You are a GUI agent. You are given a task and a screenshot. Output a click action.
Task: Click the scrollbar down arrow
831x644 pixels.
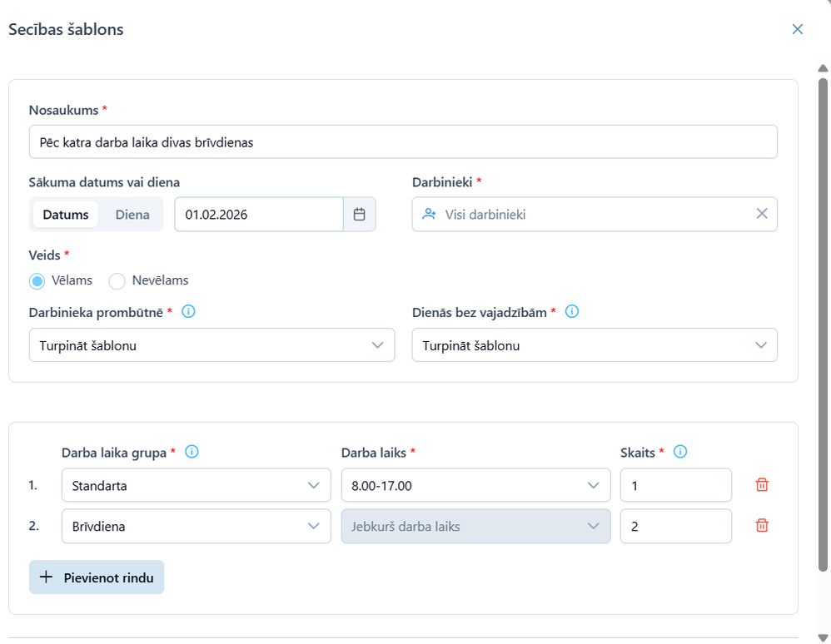point(823,637)
